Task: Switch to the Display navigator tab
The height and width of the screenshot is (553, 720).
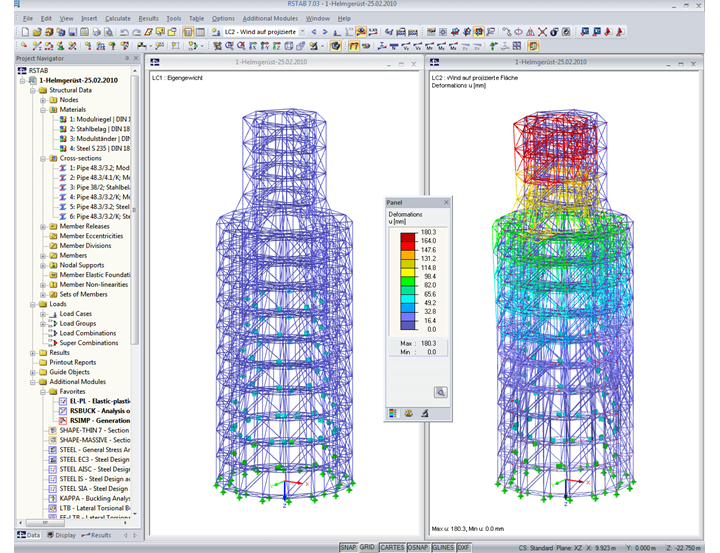Action: click(x=62, y=535)
